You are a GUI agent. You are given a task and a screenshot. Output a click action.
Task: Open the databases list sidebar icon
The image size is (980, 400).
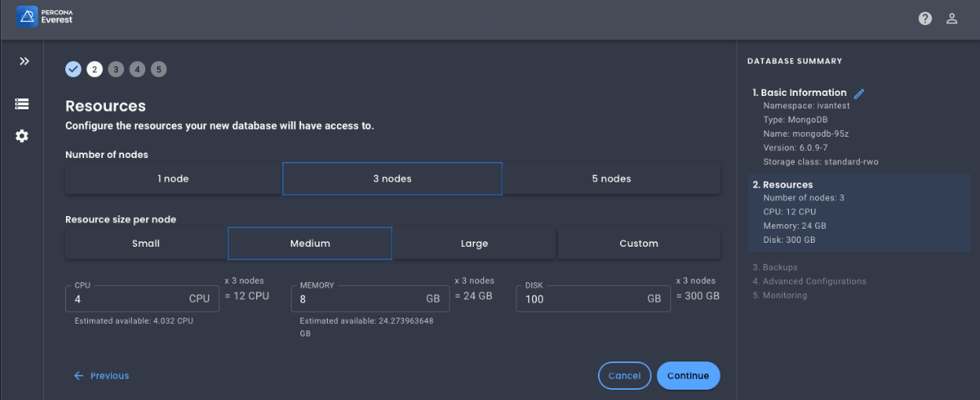(22, 104)
